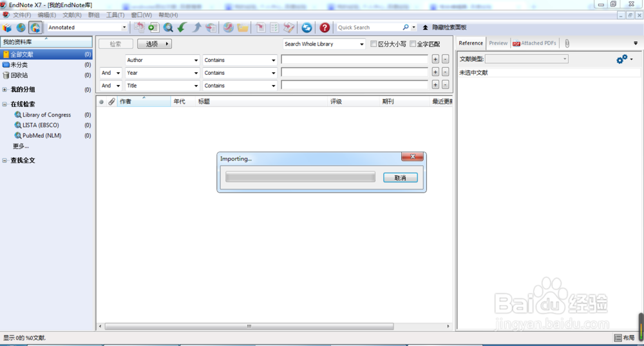The height and width of the screenshot is (346, 644).
Task: Click the 取消 button in Importing dialog
Action: 401,178
